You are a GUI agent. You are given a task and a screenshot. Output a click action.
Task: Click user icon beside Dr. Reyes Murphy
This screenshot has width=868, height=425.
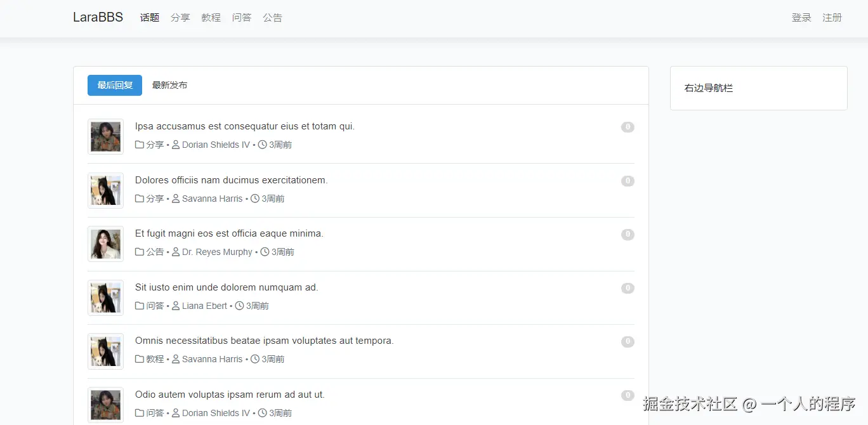176,252
